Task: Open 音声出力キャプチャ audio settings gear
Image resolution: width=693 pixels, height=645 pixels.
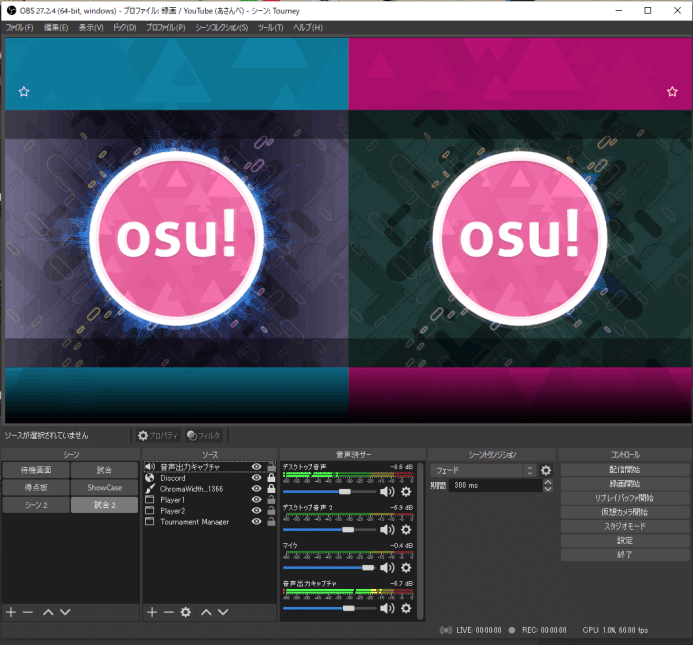Action: (406, 608)
